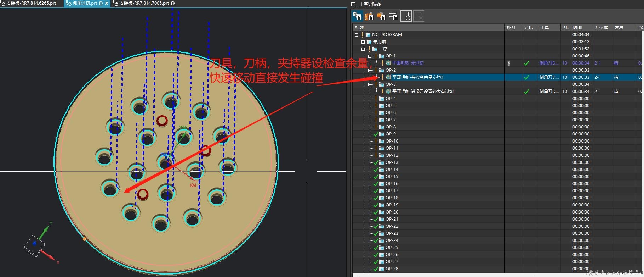Switch to Geometry view icon
Image resolution: width=644 pixels, height=277 pixels.
pyautogui.click(x=381, y=16)
